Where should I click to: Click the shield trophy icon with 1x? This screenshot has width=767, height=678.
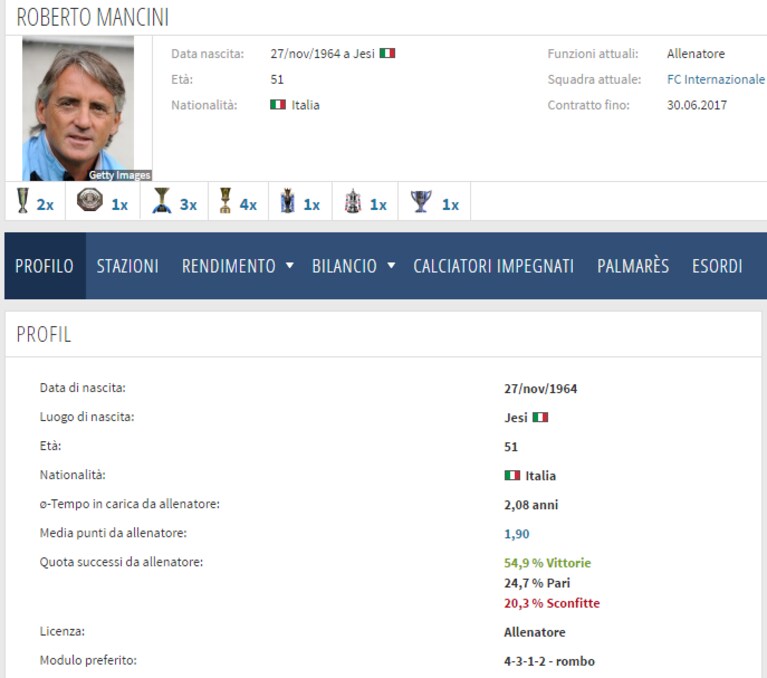pyautogui.click(x=90, y=200)
